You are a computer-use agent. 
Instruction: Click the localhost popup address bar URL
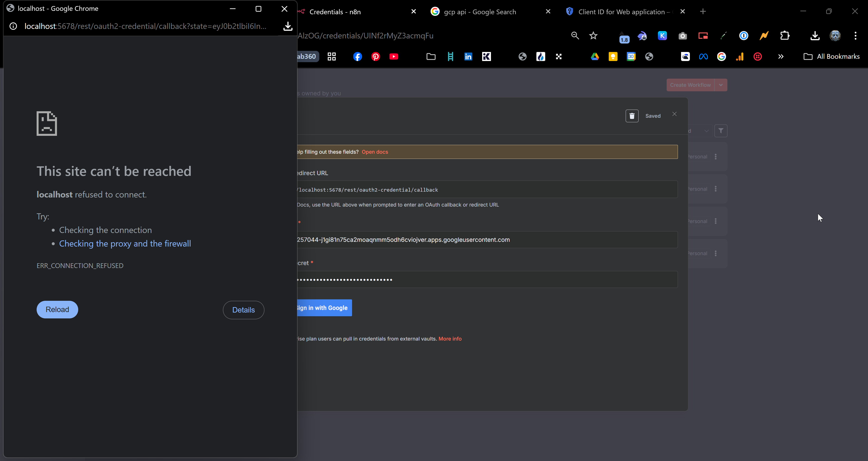(145, 26)
